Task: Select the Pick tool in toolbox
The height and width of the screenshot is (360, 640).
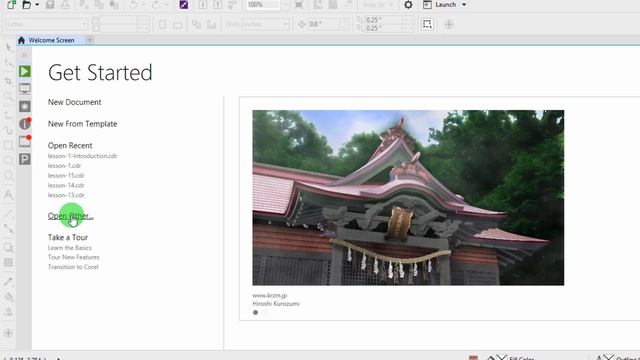Action: pos(8,47)
